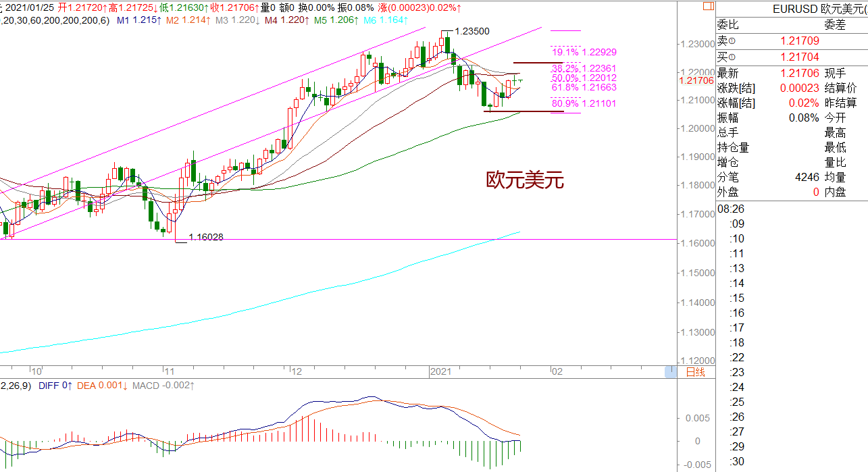The width and height of the screenshot is (868, 472).
Task: Click the 开1.21720 open price in header
Action: click(x=82, y=7)
